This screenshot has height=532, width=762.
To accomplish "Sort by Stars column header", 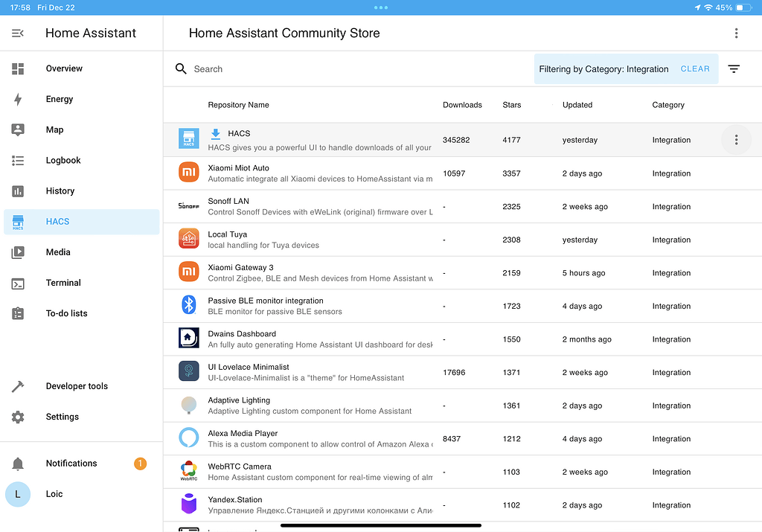I will pyautogui.click(x=512, y=105).
